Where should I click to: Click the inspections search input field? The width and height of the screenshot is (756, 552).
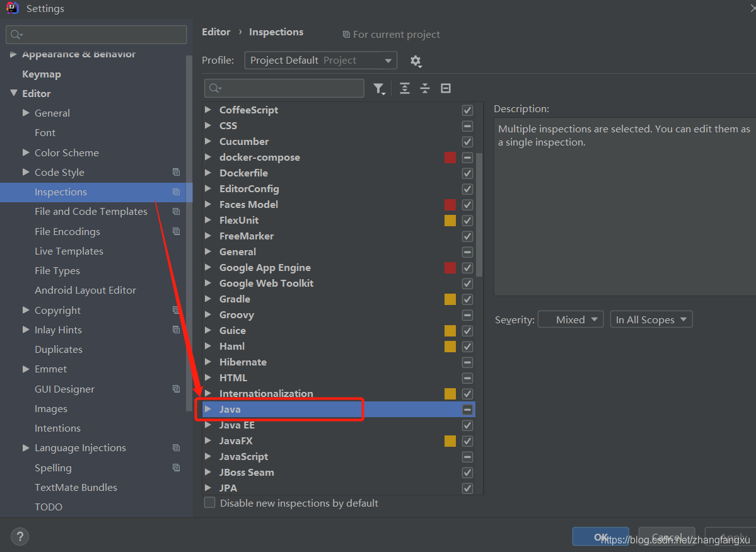tap(284, 88)
